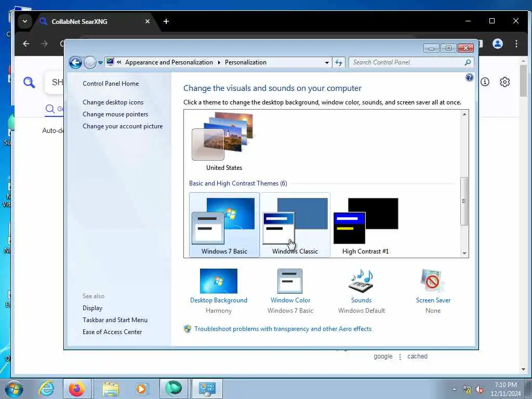The height and width of the screenshot is (399, 532).
Task: Open Help via the blue question mark
Action: coord(469,78)
